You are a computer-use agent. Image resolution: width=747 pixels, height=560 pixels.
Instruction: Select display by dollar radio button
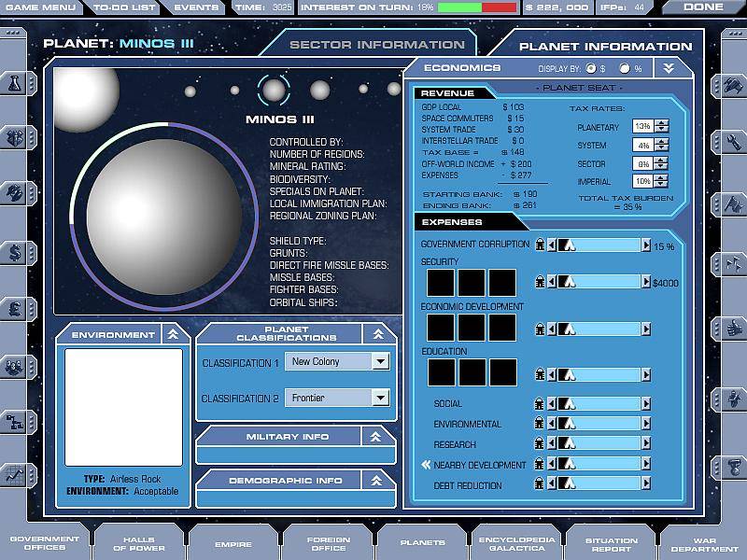coord(591,68)
